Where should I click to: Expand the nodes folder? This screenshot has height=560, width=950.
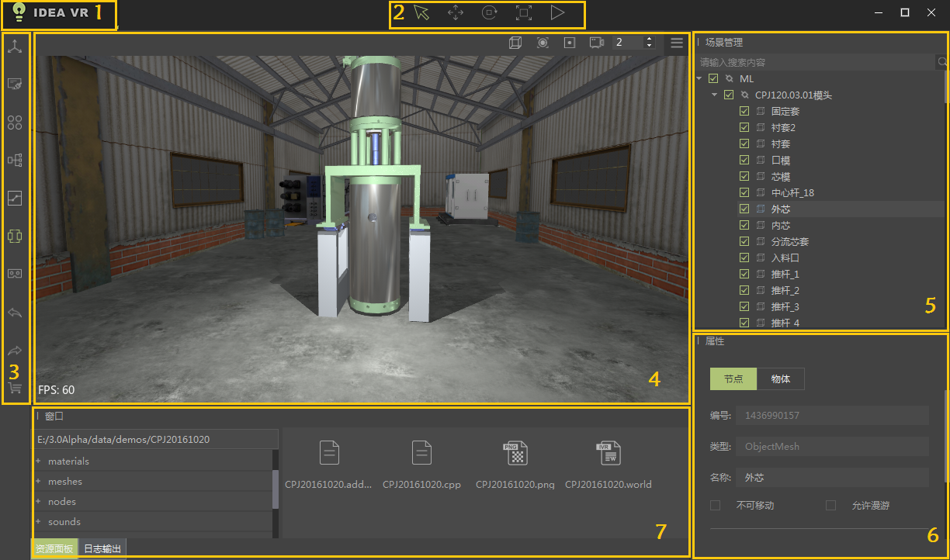click(x=37, y=501)
